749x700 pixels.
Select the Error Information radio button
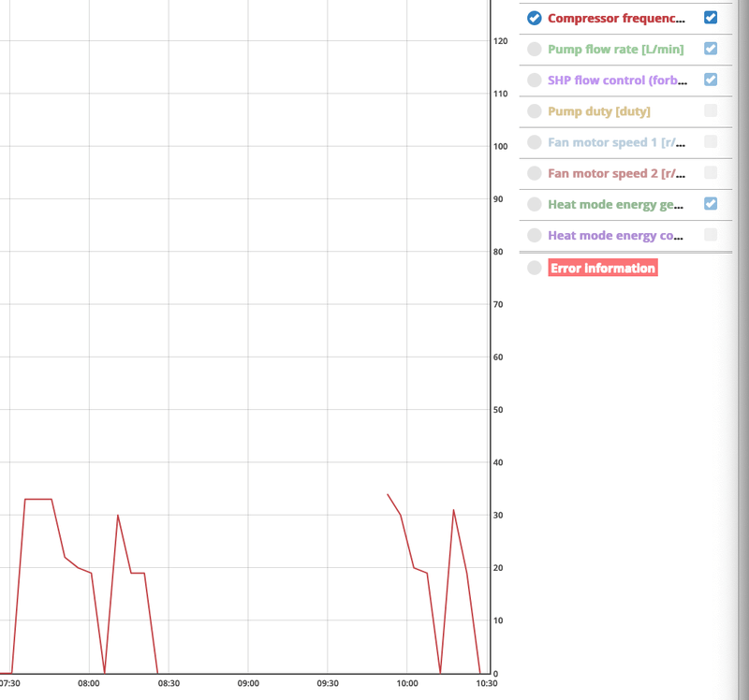pos(534,268)
